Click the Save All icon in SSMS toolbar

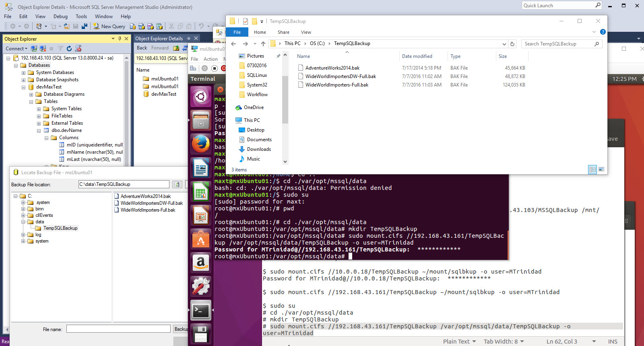(x=85, y=26)
